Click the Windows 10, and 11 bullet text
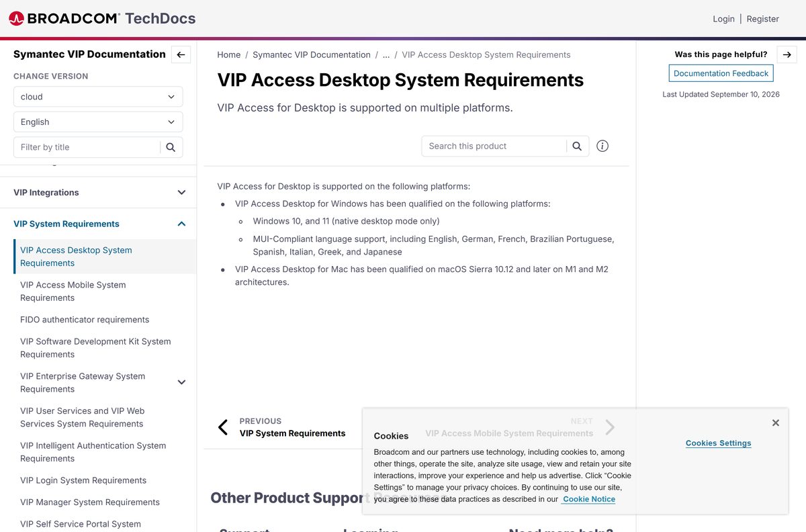The width and height of the screenshot is (806, 532). coord(346,221)
